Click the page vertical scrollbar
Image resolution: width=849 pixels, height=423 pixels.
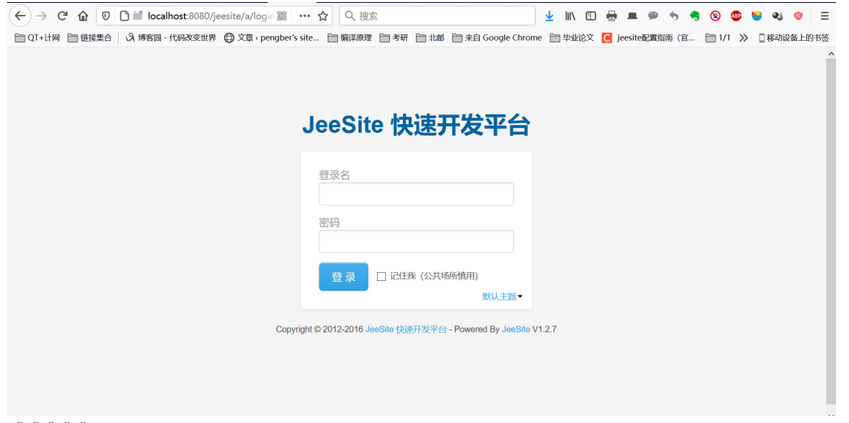831,232
